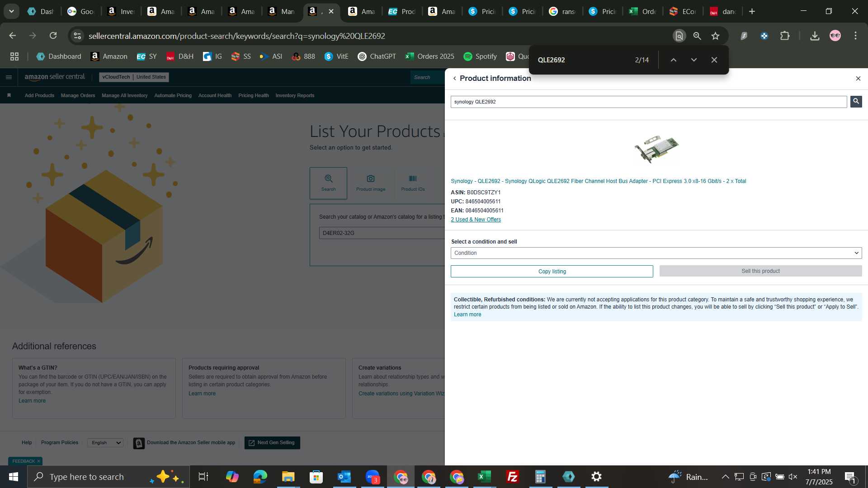
Task: Open Create variations using Variation Wizard link
Action: [401, 394]
